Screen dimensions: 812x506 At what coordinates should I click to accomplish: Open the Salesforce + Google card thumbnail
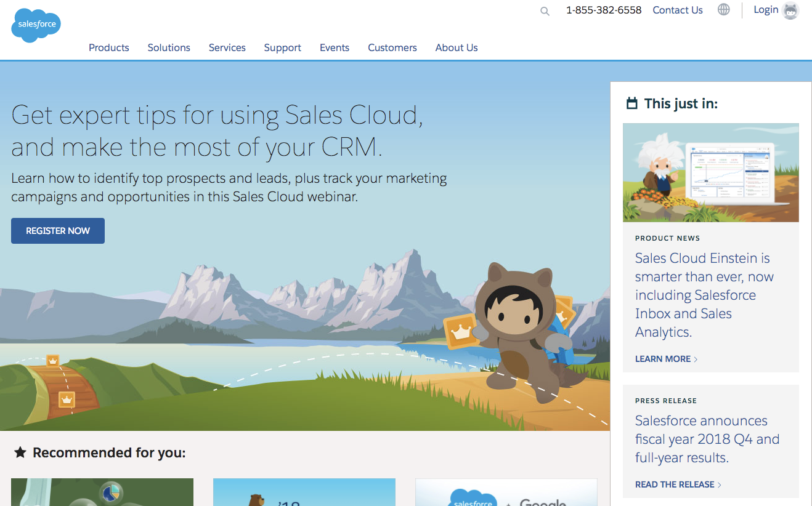pyautogui.click(x=506, y=492)
